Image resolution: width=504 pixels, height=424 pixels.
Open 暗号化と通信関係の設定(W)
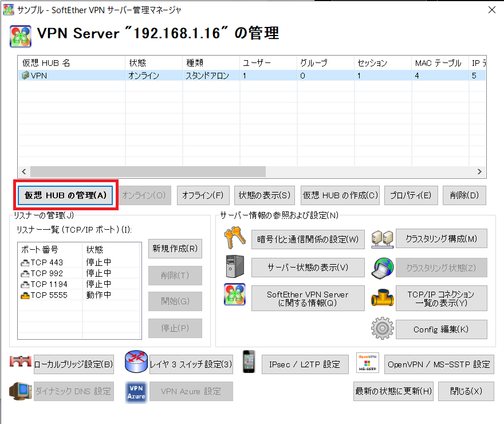(x=308, y=239)
